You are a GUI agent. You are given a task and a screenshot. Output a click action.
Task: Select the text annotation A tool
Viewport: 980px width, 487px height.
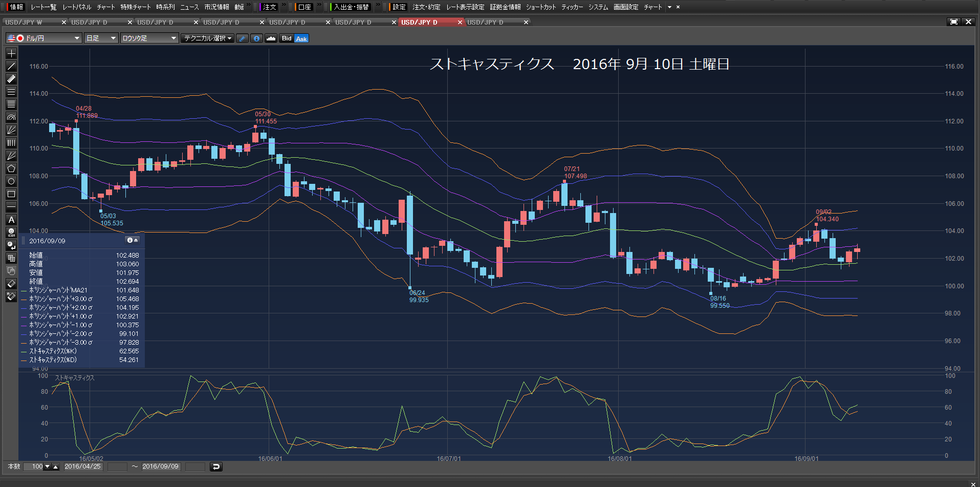coord(11,220)
